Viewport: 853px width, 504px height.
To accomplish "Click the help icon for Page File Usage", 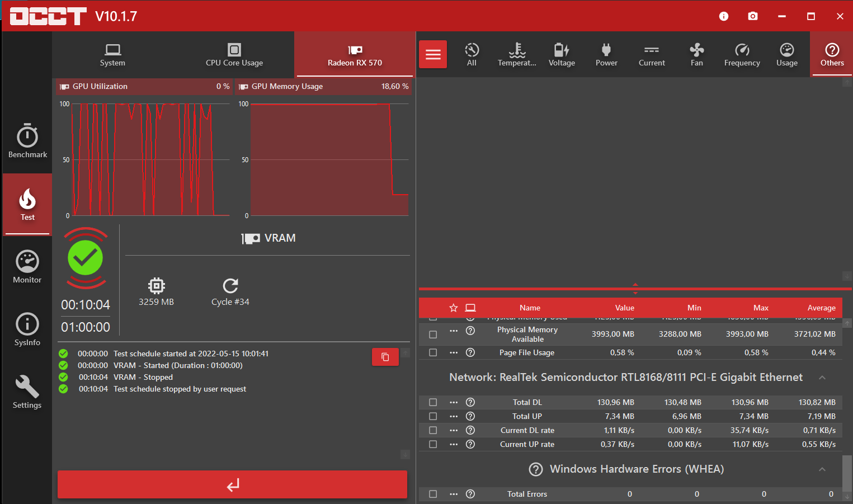I will [470, 352].
